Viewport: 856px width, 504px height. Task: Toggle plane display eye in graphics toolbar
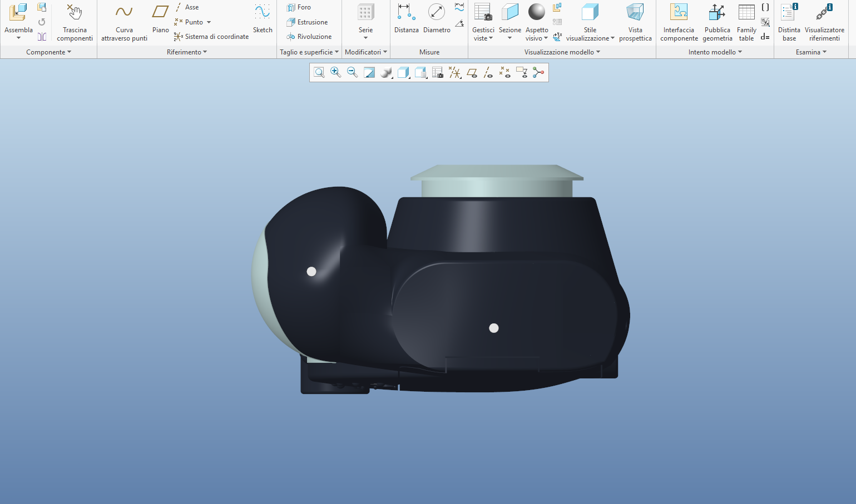[472, 73]
